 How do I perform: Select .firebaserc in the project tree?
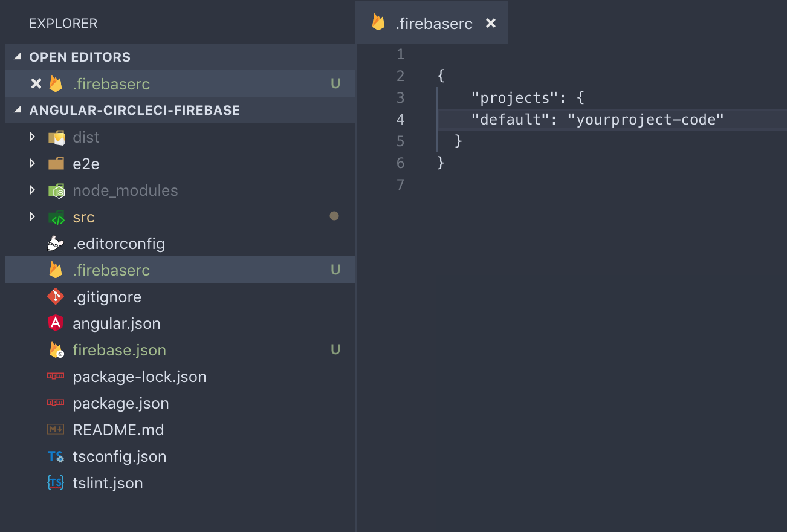click(180, 270)
